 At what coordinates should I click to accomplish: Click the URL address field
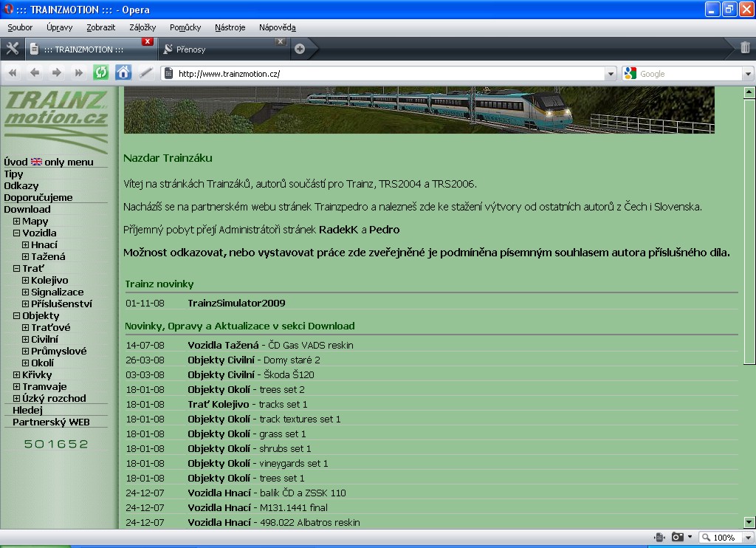tap(390, 74)
